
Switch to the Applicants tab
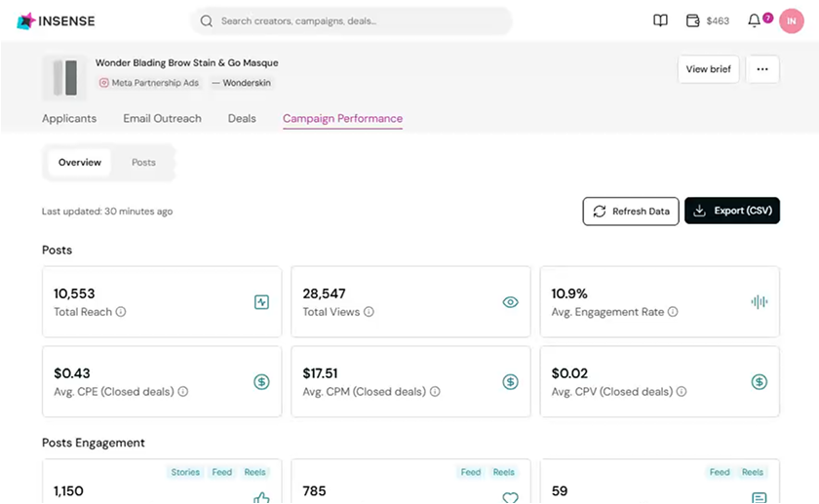click(69, 119)
